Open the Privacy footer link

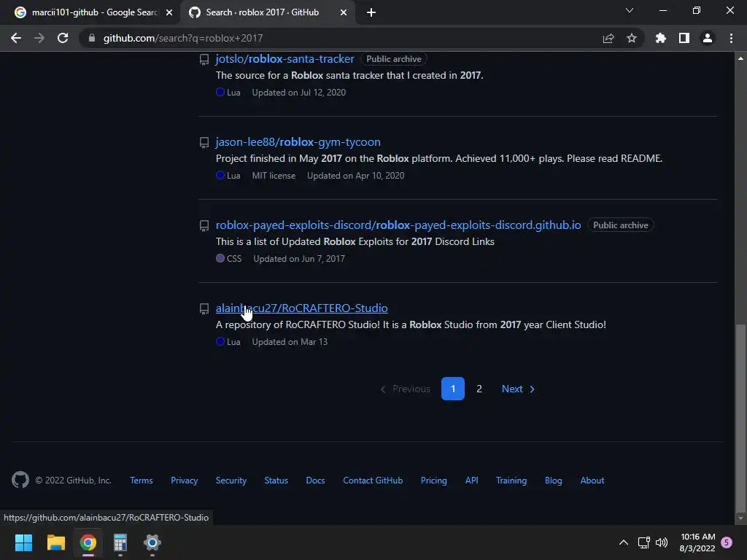184,481
